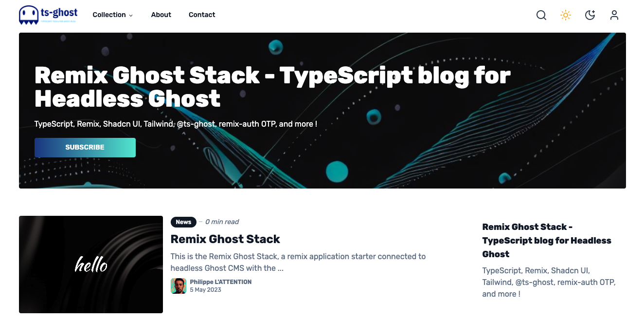Select the News tag badge
Screen dimensions: 644x322
[183, 222]
